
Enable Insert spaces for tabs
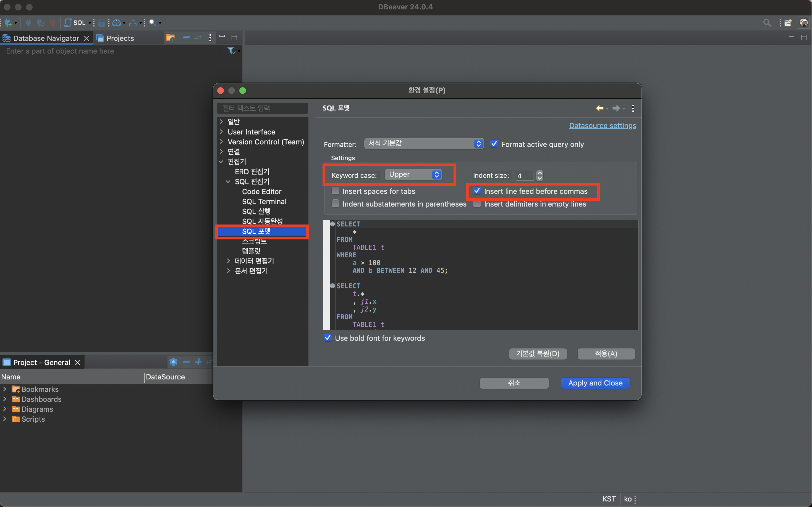tap(335, 191)
